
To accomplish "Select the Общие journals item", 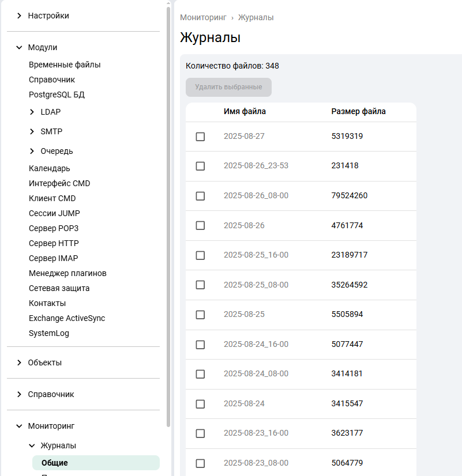I will coord(55,463).
